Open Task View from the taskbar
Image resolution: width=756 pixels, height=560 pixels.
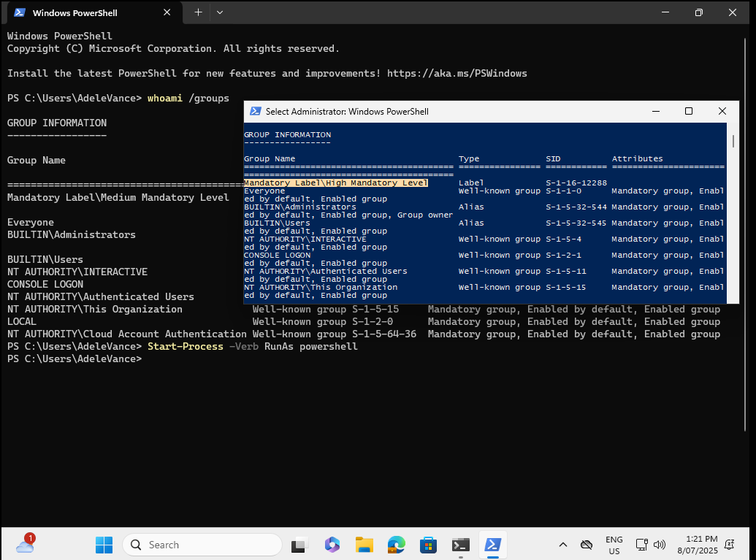299,545
